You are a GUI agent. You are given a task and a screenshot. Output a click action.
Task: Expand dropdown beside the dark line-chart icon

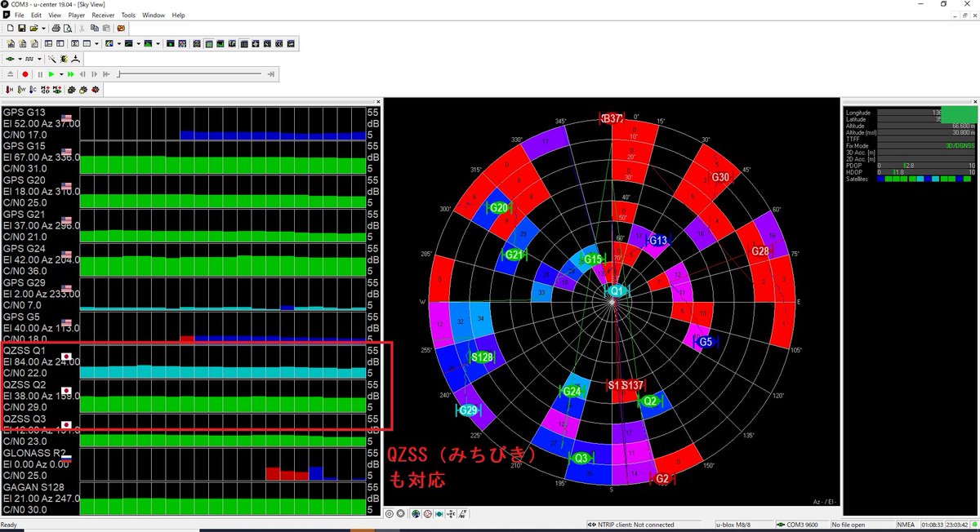click(x=139, y=44)
